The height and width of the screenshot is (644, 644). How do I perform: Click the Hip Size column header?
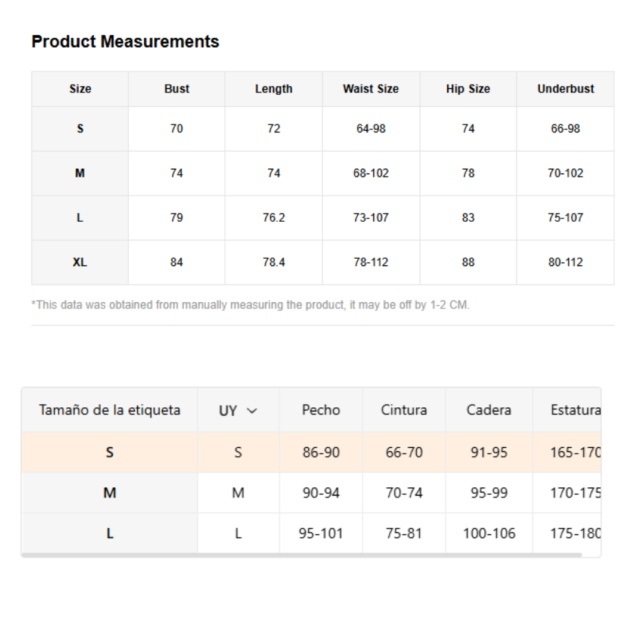[468, 89]
